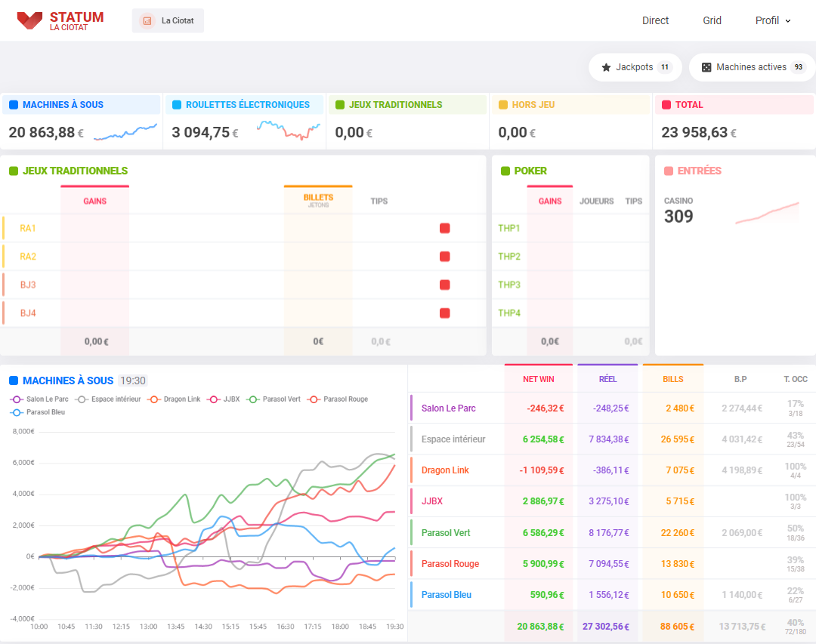This screenshot has width=816, height=644.
Task: Click the red square icon beside BJ4
Action: coord(444,312)
